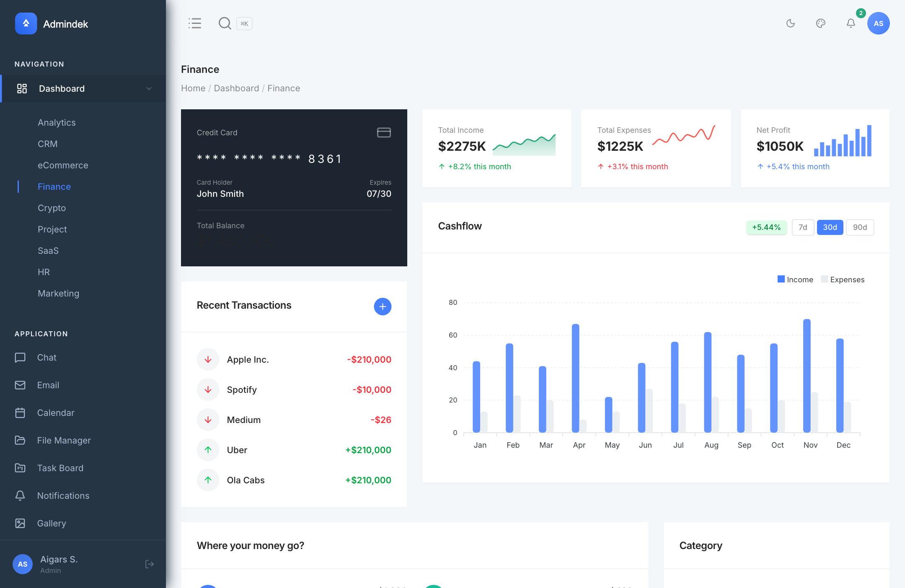905x588 pixels.
Task: Select Crypto in the Dashboard menu
Action: [x=52, y=208]
